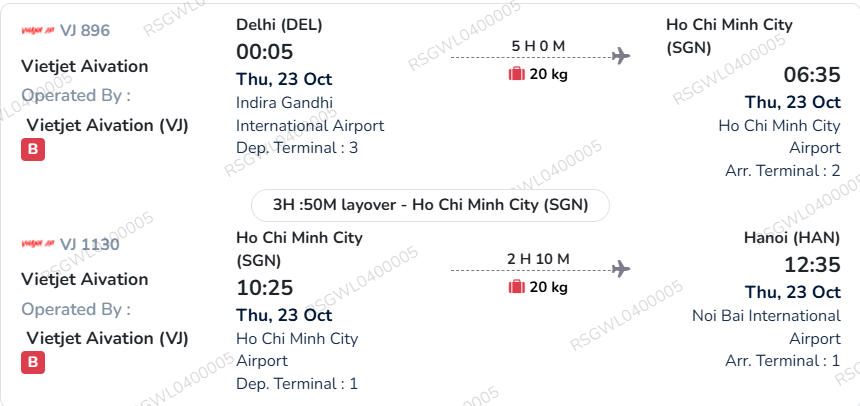Click the airplane icon on Delhi–SGN route
The height and width of the screenshot is (406, 860).
[621, 56]
